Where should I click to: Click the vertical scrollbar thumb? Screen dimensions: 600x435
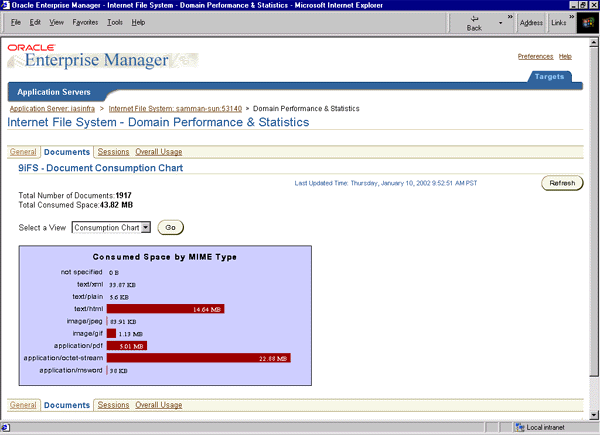pyautogui.click(x=594, y=212)
